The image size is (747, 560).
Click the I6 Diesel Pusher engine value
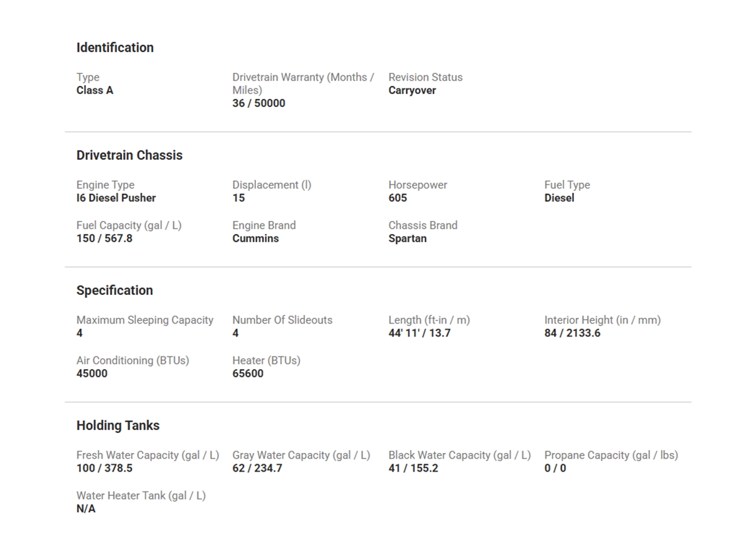tap(116, 198)
